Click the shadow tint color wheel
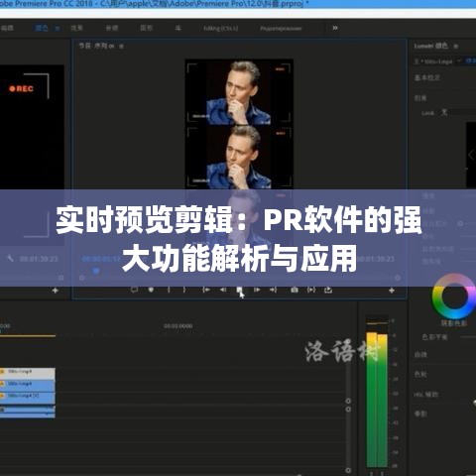Screen dimensions: 476x476 click(x=454, y=297)
